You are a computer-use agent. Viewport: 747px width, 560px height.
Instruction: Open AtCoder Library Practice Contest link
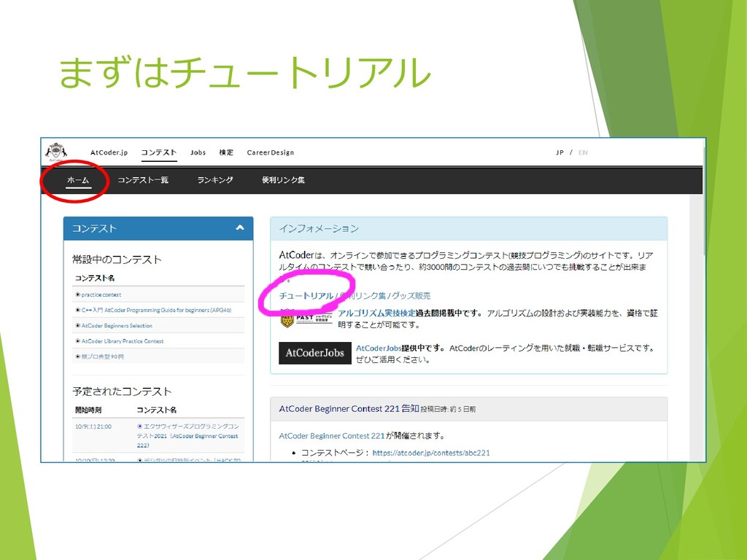(122, 341)
